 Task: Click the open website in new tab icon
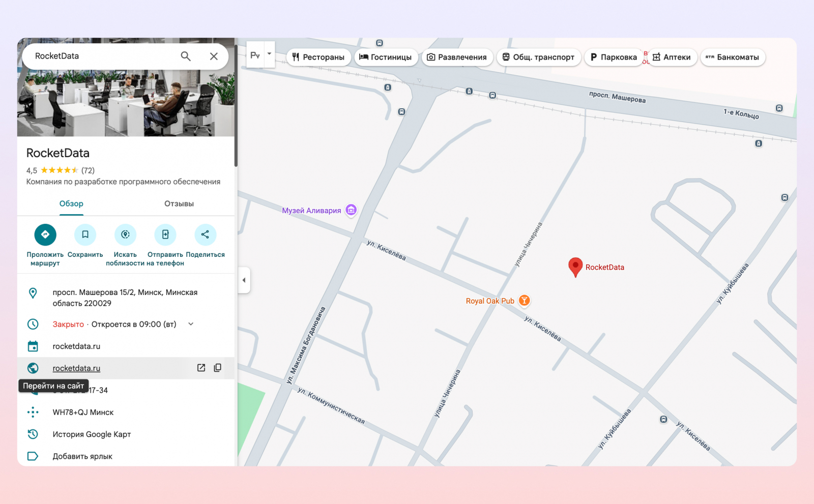pyautogui.click(x=201, y=368)
